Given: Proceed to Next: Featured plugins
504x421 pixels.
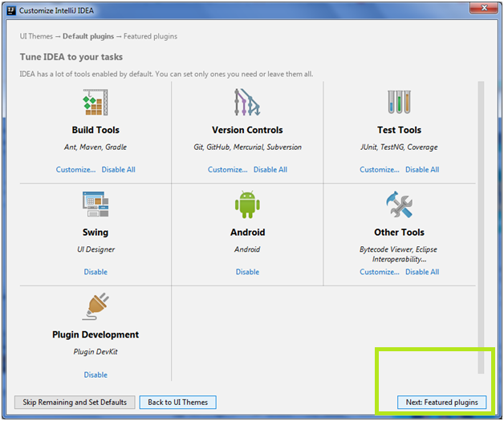Looking at the screenshot, I should tap(441, 402).
